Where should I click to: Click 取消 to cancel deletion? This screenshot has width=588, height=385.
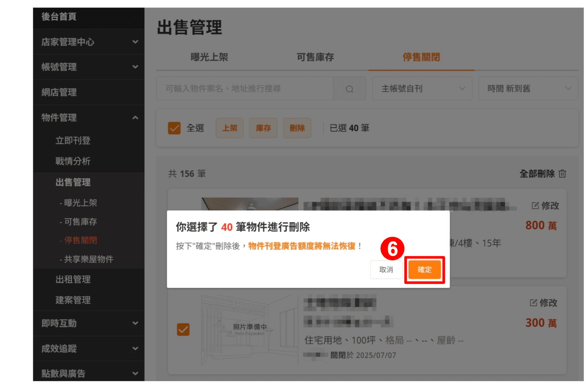coord(386,270)
